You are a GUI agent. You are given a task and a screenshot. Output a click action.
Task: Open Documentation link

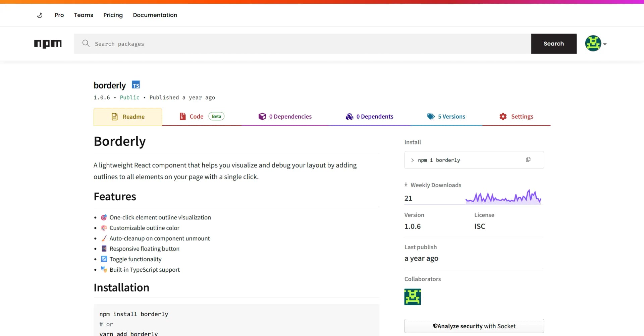[155, 15]
